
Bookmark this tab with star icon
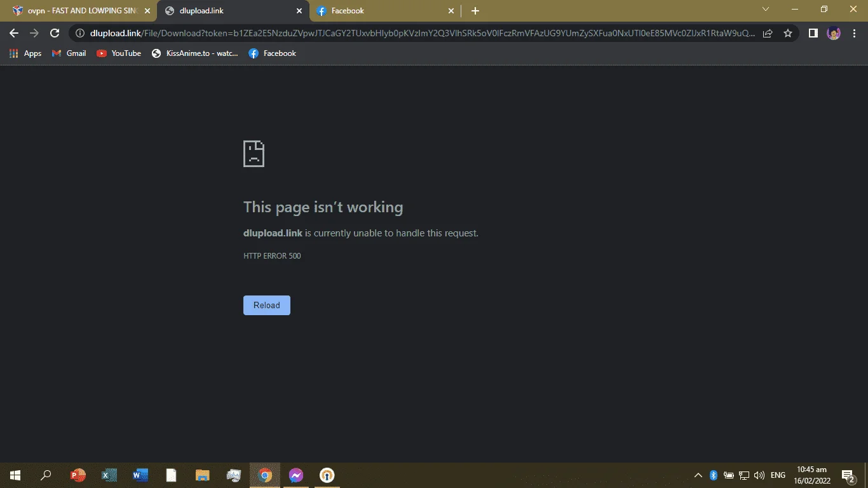pyautogui.click(x=788, y=33)
